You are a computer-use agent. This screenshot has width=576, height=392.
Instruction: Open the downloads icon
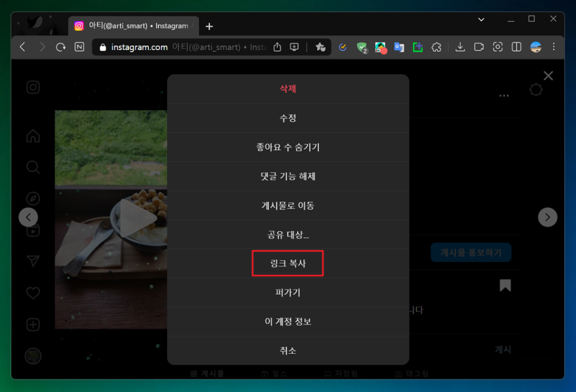click(460, 47)
